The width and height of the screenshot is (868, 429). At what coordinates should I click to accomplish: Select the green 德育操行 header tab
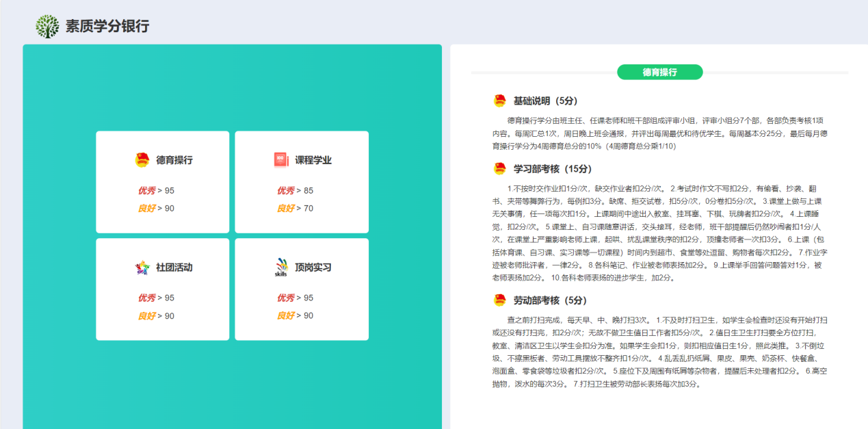tap(659, 72)
